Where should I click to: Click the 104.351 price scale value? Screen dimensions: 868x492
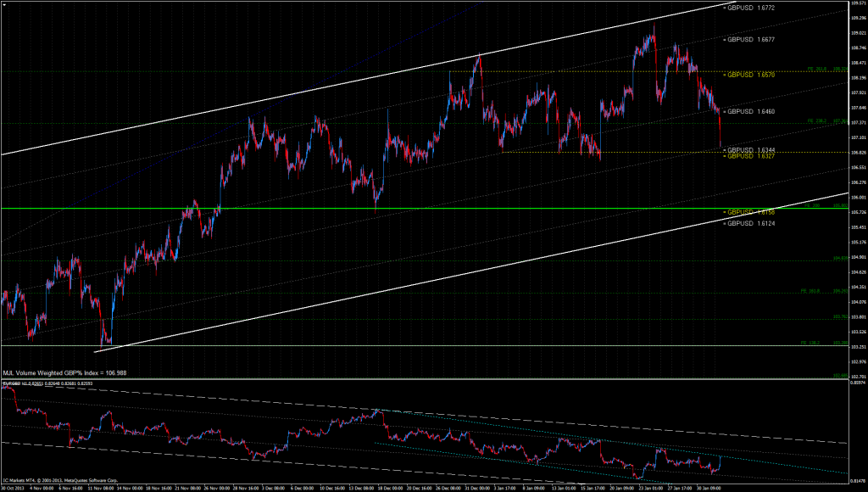[859, 287]
